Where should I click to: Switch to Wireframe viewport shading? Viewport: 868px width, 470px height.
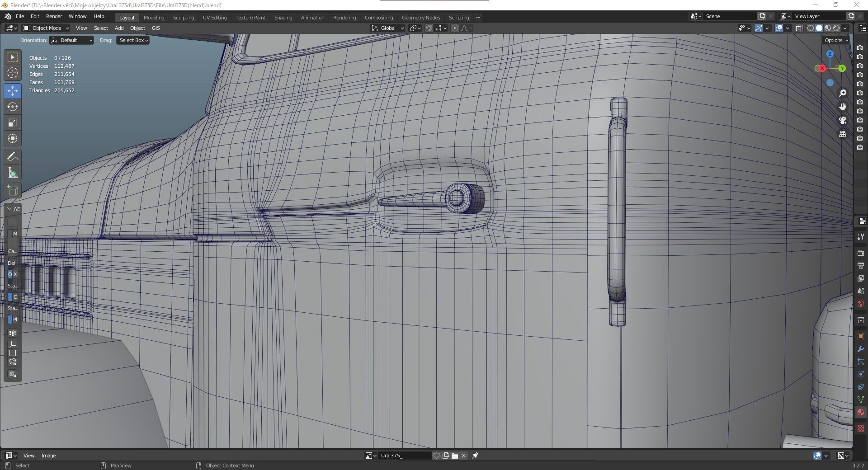click(x=811, y=28)
